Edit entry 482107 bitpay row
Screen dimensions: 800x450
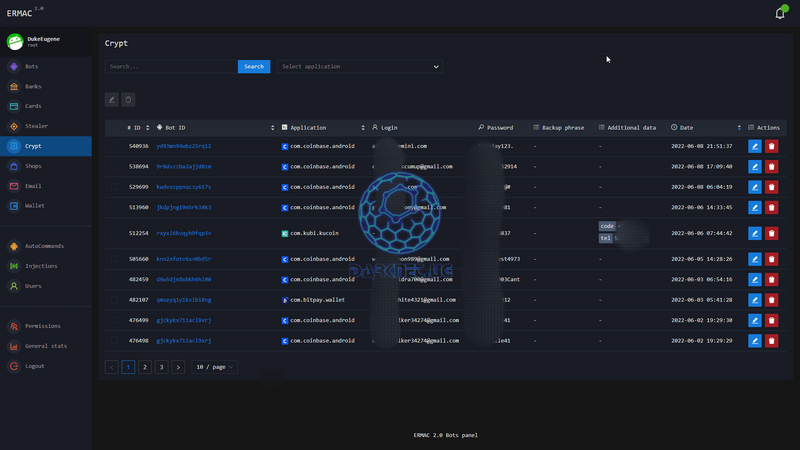tap(755, 300)
